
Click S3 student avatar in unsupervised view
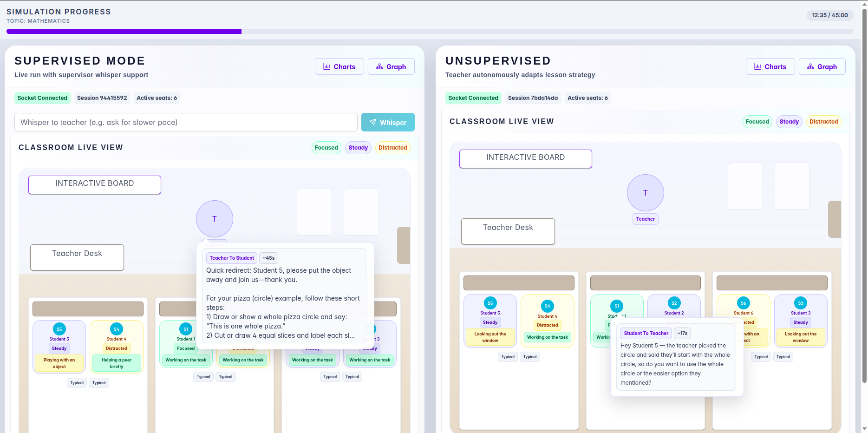[x=801, y=303]
